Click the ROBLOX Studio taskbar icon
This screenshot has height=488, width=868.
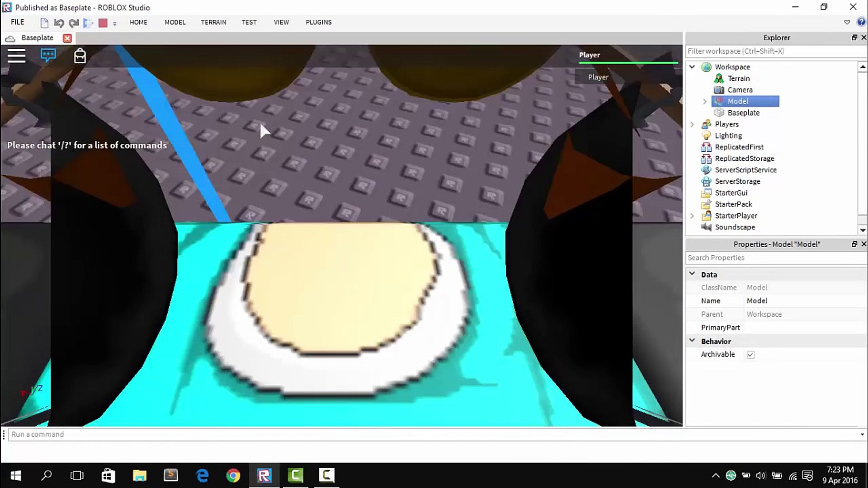pos(264,475)
